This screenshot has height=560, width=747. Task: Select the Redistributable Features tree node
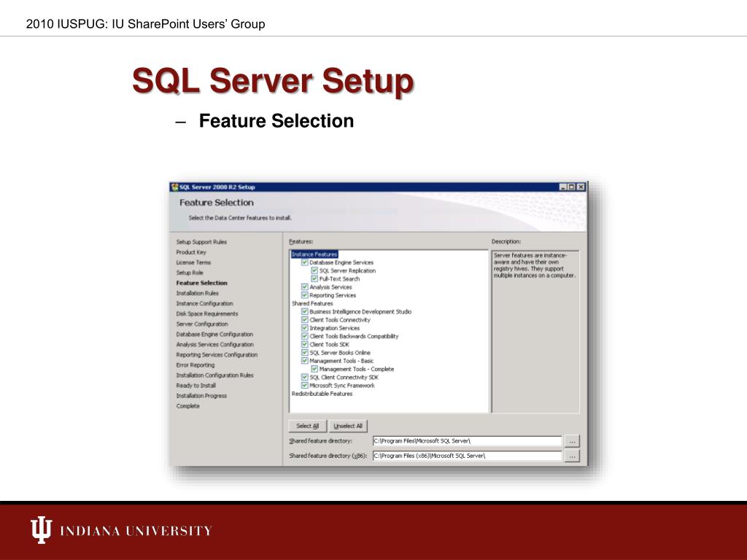point(322,394)
